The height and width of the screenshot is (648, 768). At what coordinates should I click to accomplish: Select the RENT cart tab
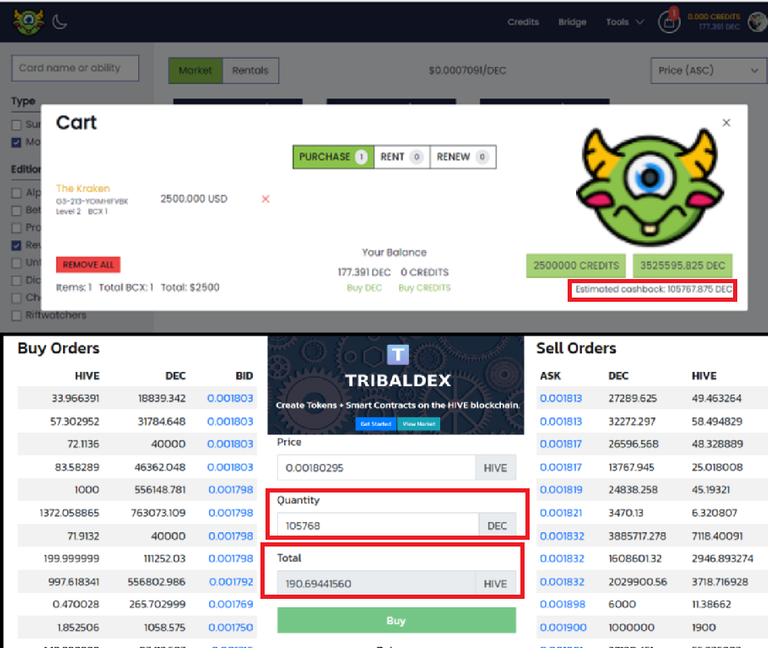(402, 157)
